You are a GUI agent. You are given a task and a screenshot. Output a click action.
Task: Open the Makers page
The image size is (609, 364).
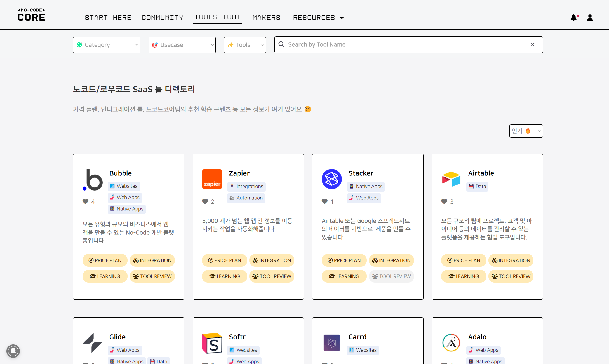[266, 18]
